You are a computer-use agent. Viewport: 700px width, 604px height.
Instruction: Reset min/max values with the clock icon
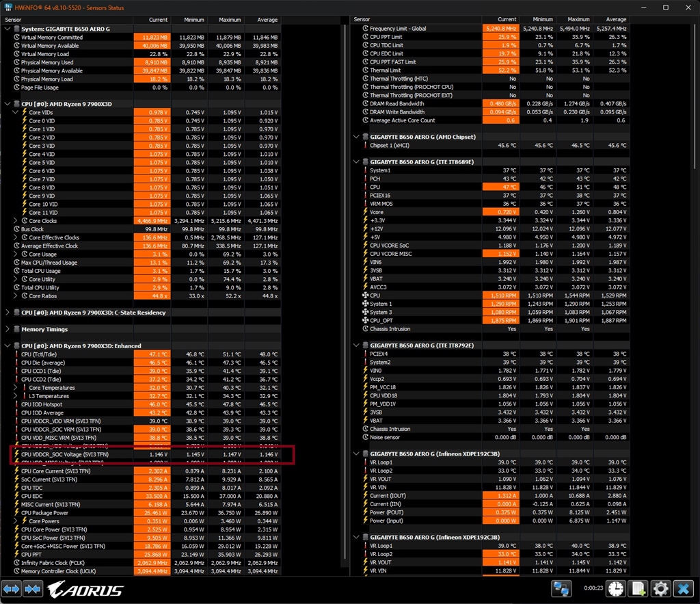616,589
